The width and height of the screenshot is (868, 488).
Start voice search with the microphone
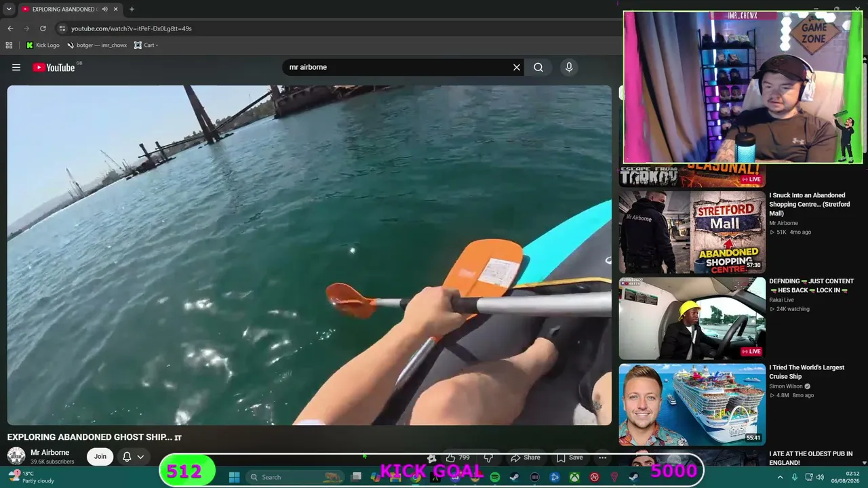coord(569,67)
